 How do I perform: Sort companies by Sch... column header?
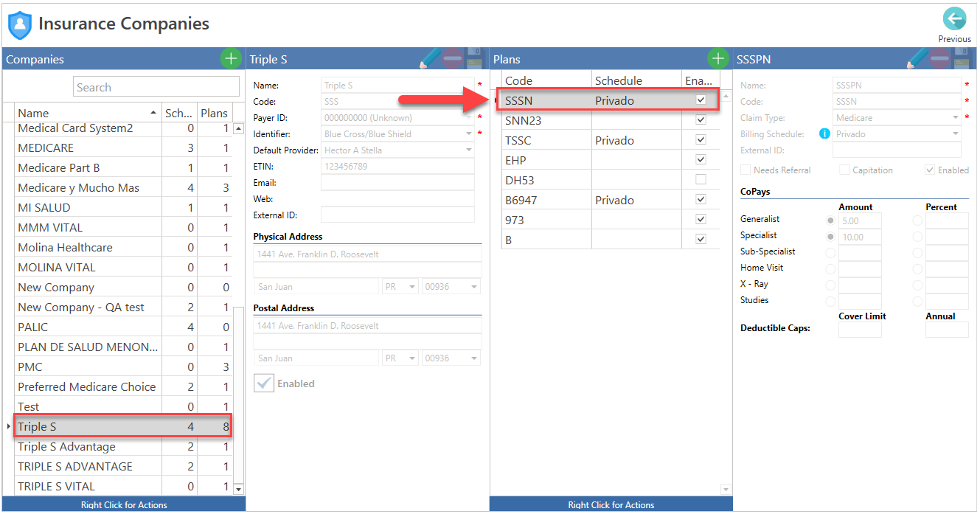point(179,113)
